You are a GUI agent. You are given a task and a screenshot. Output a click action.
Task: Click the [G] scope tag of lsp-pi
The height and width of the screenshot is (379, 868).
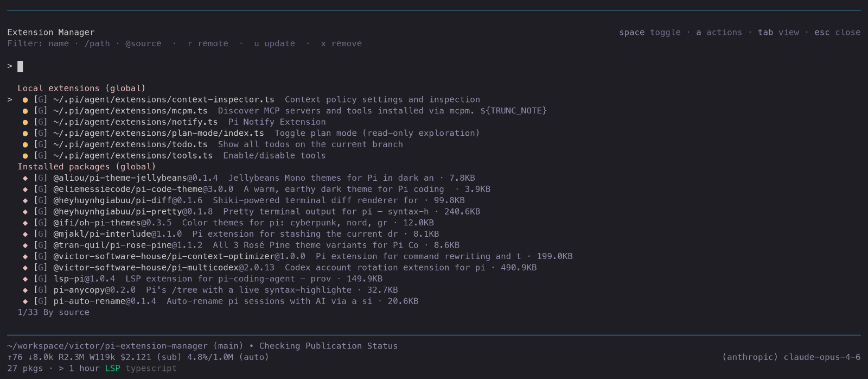tap(41, 279)
